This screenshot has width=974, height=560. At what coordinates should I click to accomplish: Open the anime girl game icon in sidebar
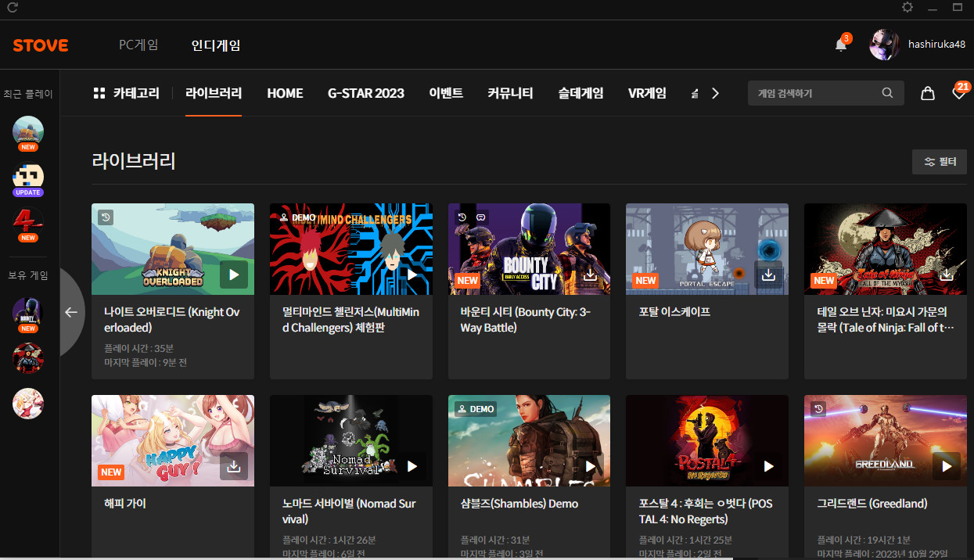[x=28, y=404]
